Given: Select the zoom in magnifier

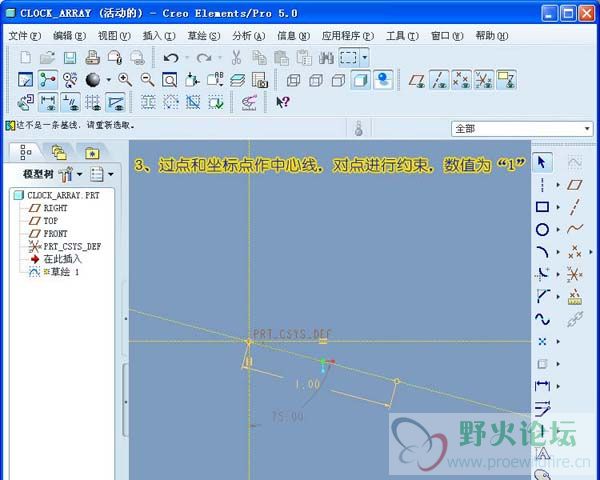Looking at the screenshot, I should point(125,80).
